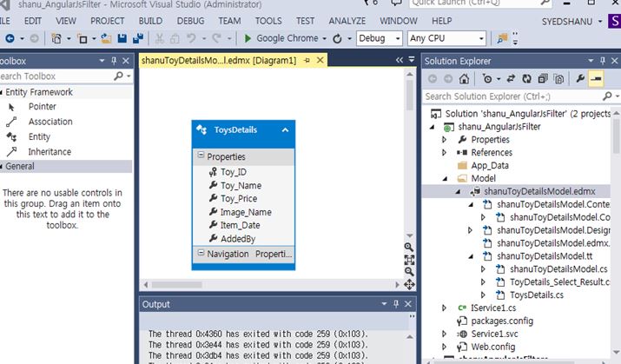Open the TEST menu
621x364 pixels.
pos(306,21)
